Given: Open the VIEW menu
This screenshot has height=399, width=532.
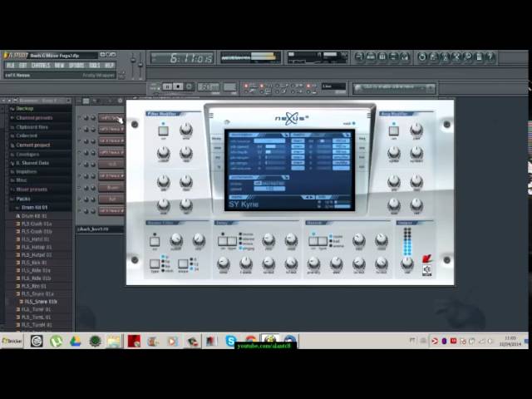Looking at the screenshot, I should pyautogui.click(x=59, y=66).
